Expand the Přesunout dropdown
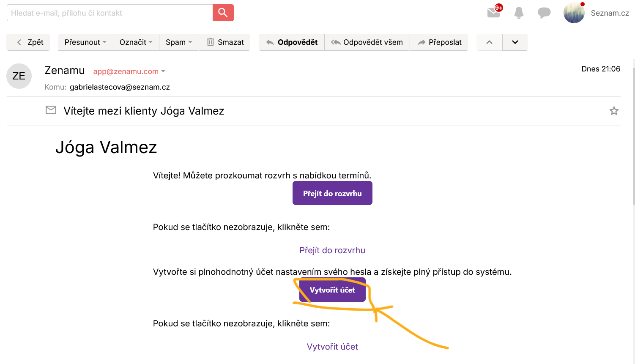The image size is (635, 364). coord(85,42)
